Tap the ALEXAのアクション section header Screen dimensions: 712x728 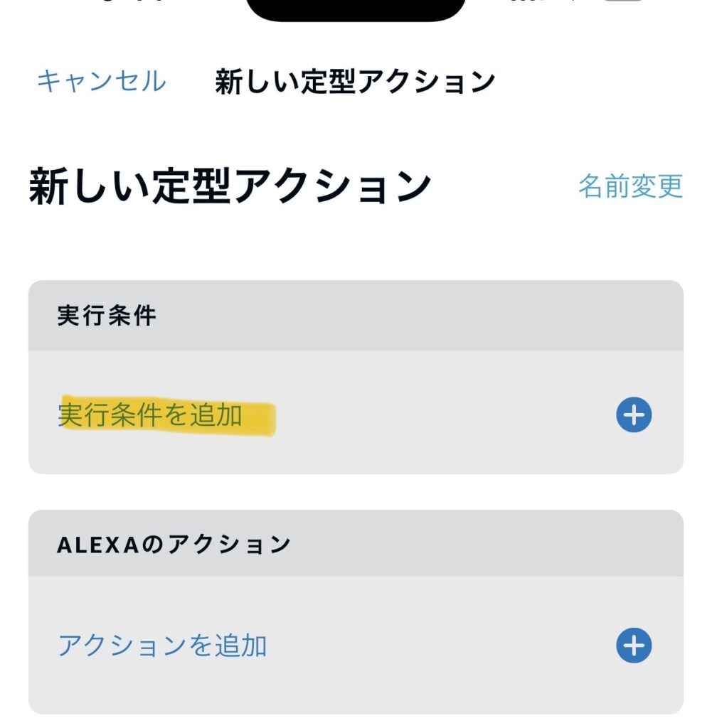(x=174, y=545)
